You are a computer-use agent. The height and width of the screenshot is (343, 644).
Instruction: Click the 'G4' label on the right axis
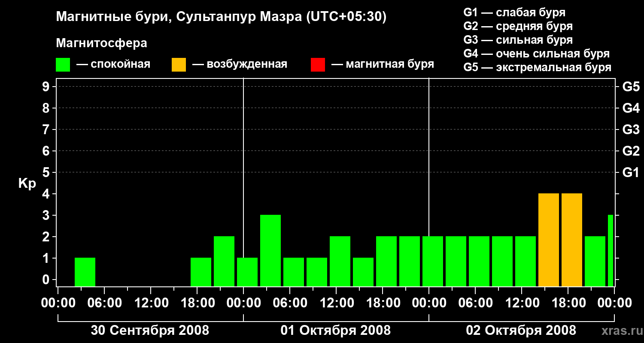click(631, 108)
